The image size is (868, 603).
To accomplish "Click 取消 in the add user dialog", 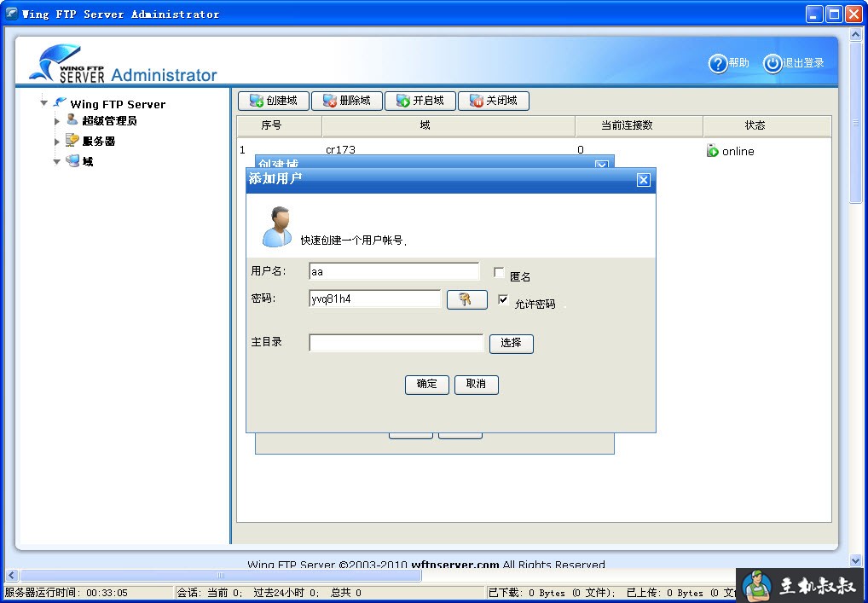I will pos(476,385).
